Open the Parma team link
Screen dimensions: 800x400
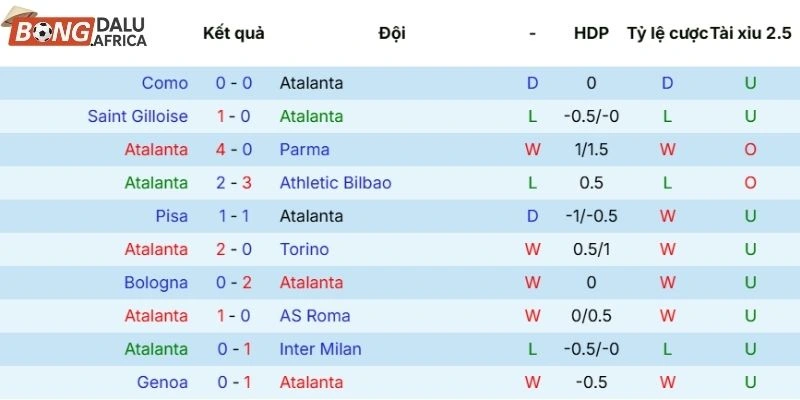(304, 149)
